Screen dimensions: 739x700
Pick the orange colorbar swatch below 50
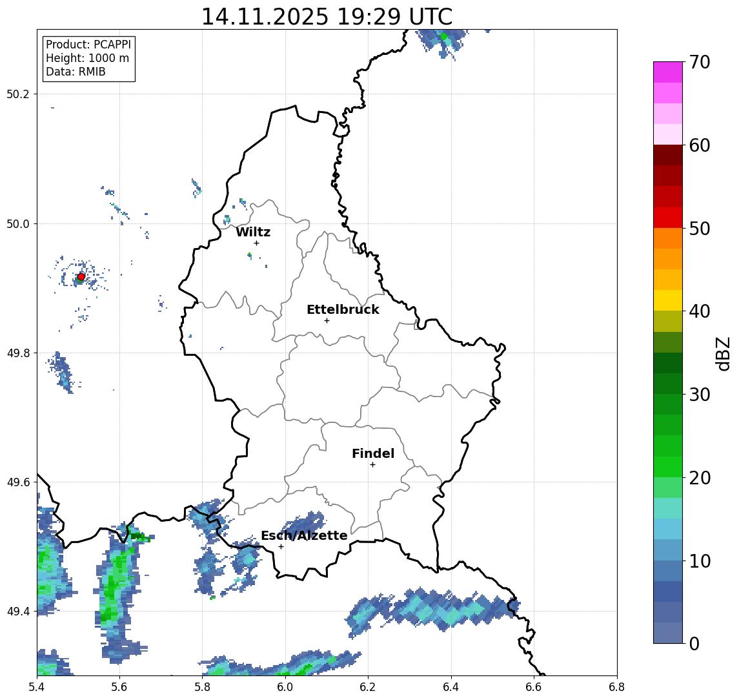668,238
